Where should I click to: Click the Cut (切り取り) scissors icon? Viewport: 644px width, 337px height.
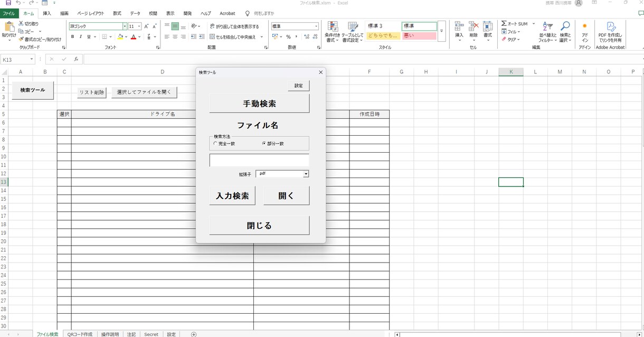coord(21,24)
